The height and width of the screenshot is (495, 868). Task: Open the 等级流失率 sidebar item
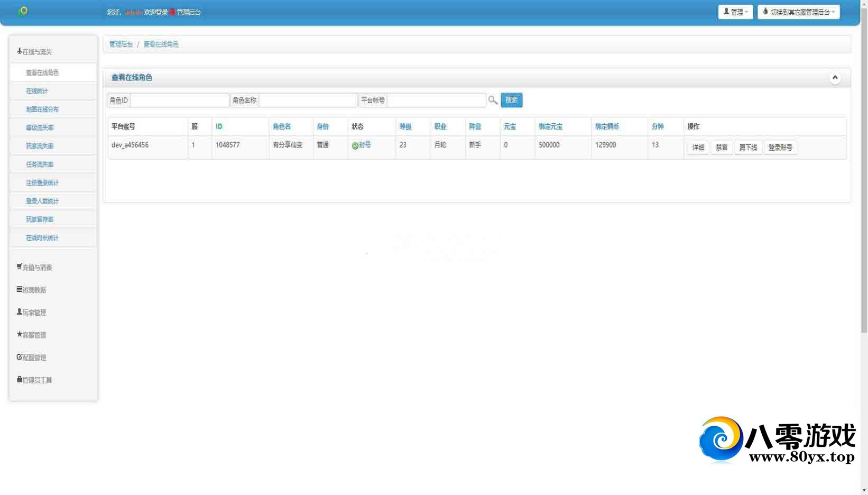point(53,127)
